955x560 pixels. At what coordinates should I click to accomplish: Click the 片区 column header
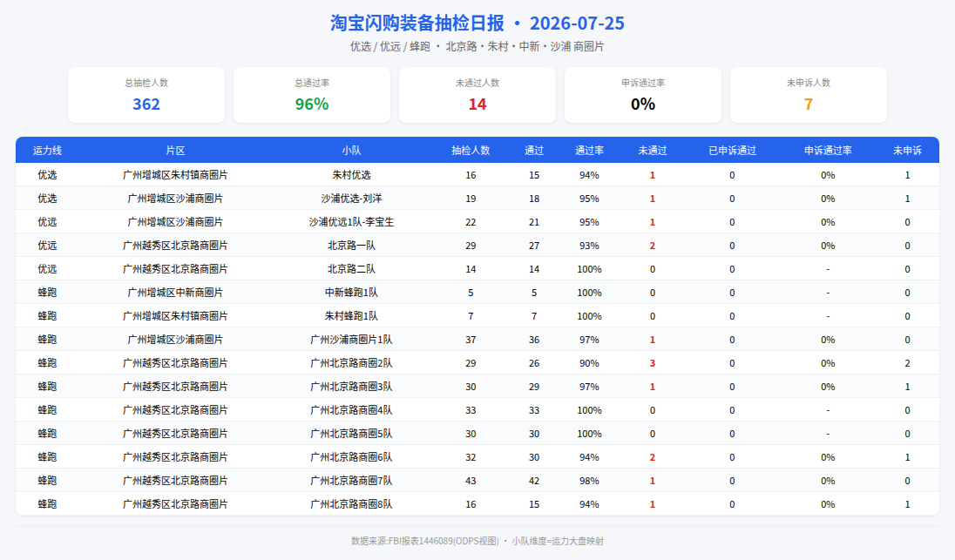point(175,151)
